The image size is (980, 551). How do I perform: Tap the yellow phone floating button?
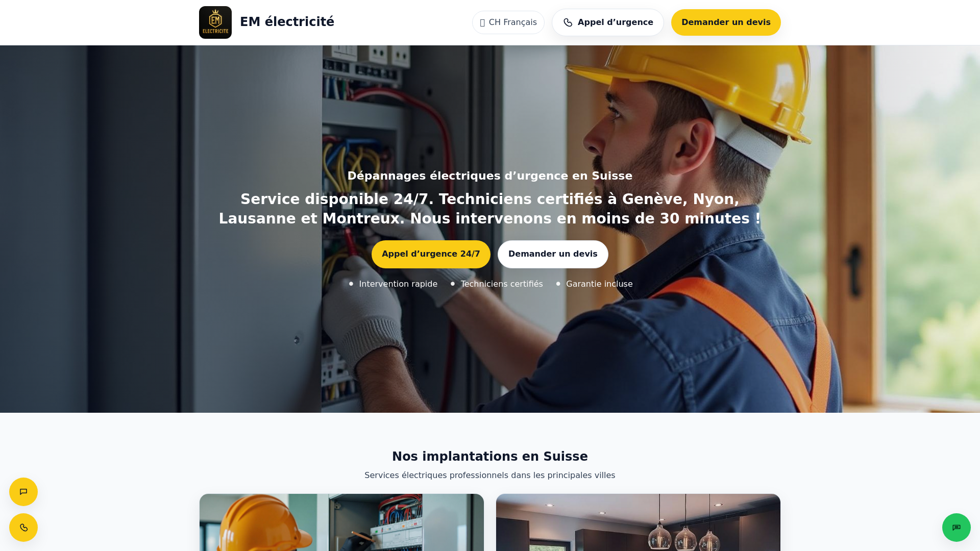pyautogui.click(x=23, y=528)
